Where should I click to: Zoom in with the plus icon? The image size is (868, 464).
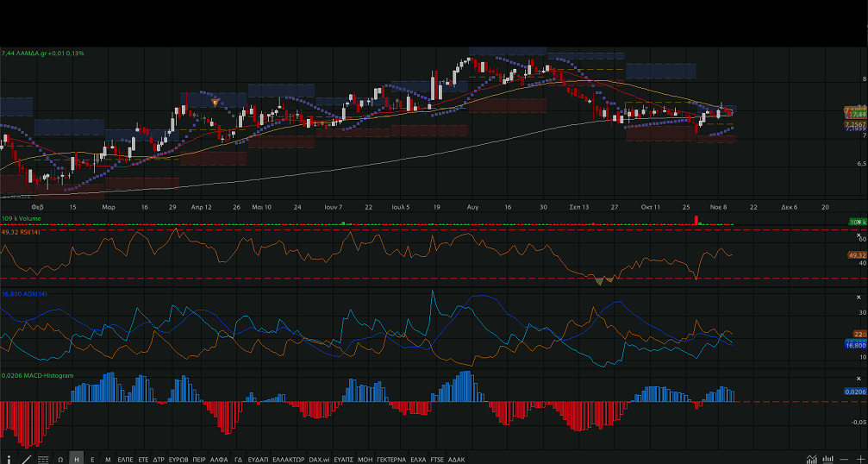pyautogui.click(x=859, y=459)
